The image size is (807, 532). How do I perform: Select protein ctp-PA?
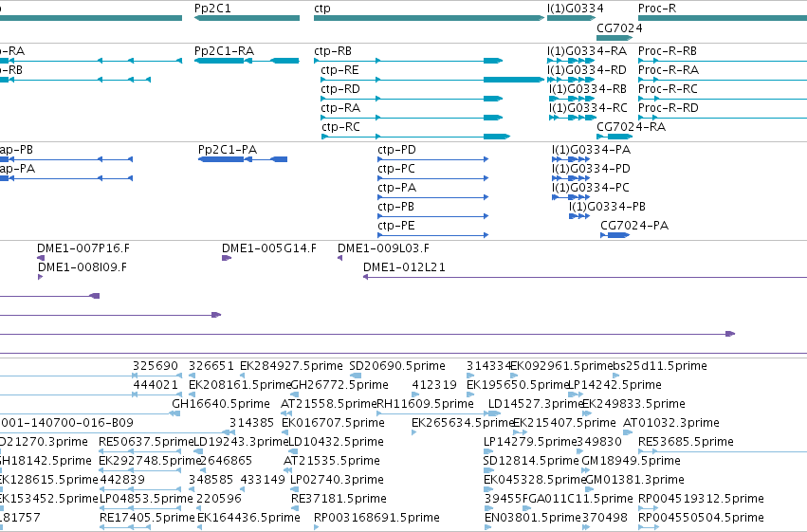pyautogui.click(x=432, y=197)
